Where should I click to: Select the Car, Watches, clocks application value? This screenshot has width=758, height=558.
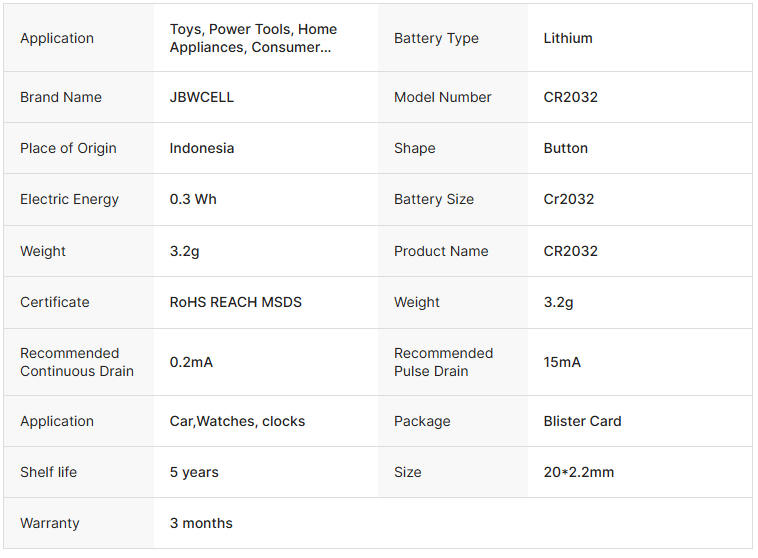point(237,421)
